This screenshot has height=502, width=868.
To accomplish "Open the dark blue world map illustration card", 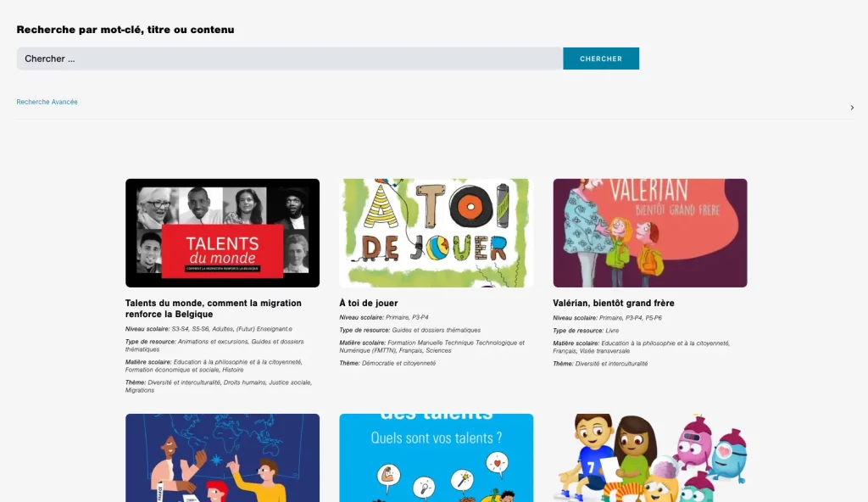I will (223, 458).
